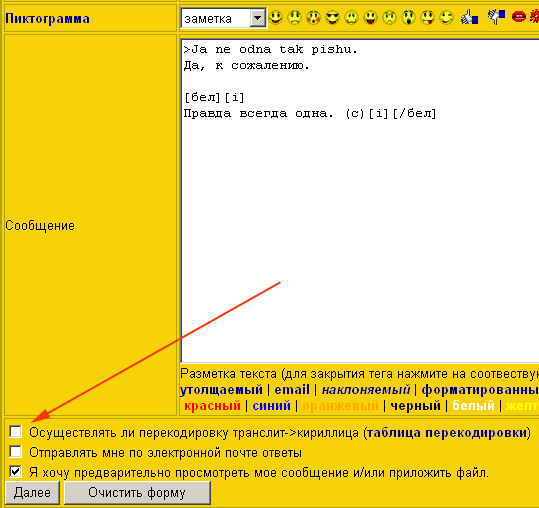
Task: Choose 'оранжевый' text color
Action: [x=340, y=406]
